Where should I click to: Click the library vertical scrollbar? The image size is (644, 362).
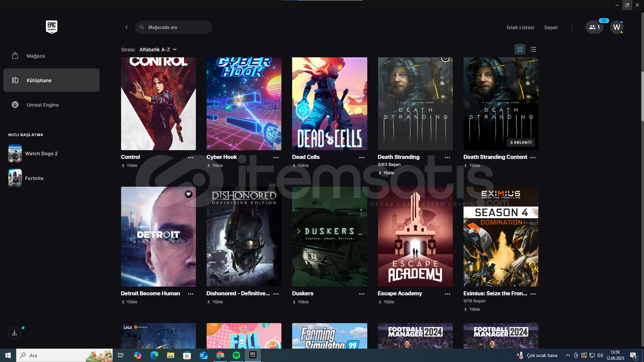[642, 97]
